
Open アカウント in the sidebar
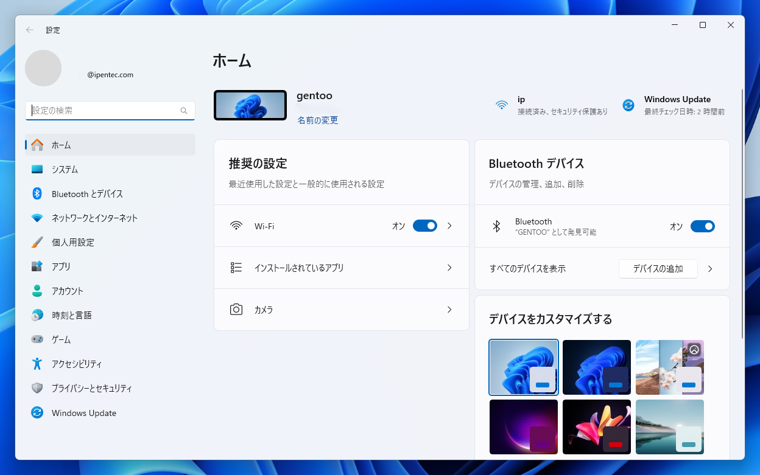pyautogui.click(x=110, y=290)
